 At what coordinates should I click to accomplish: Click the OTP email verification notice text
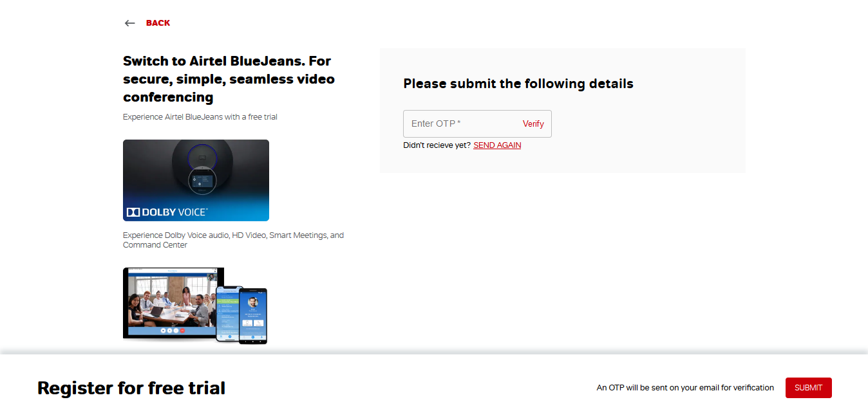click(x=685, y=388)
